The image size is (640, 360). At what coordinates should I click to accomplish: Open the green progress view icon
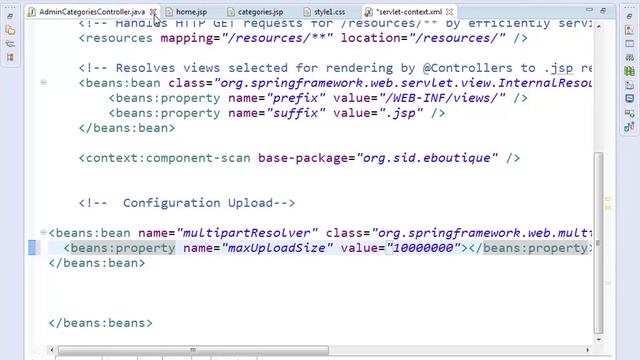pyautogui.click(x=629, y=113)
